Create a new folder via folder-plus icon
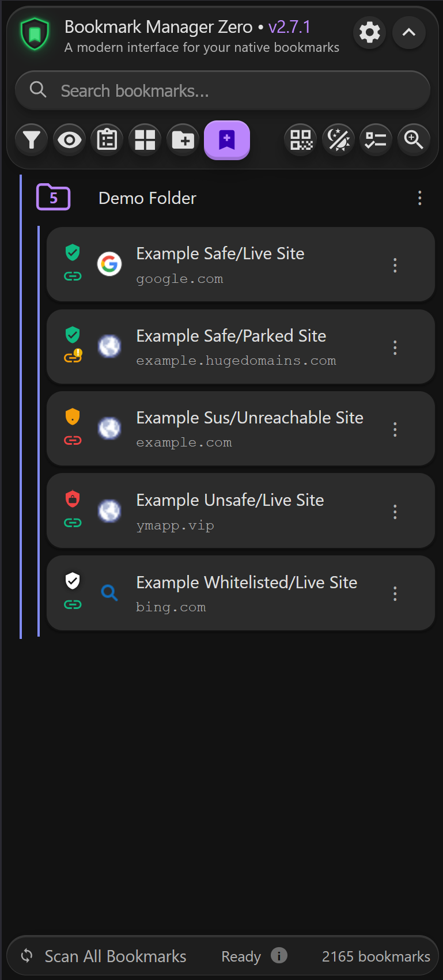 point(183,139)
